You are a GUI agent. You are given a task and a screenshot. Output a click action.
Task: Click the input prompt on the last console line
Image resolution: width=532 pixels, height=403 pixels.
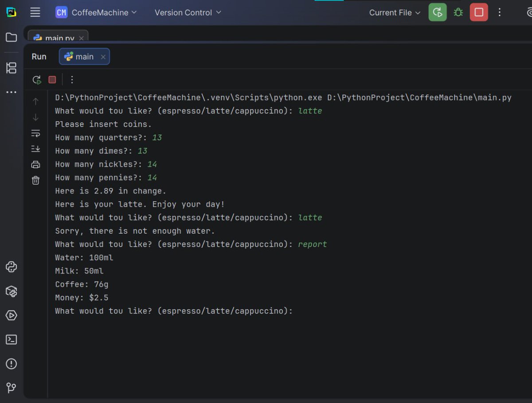[174, 311]
